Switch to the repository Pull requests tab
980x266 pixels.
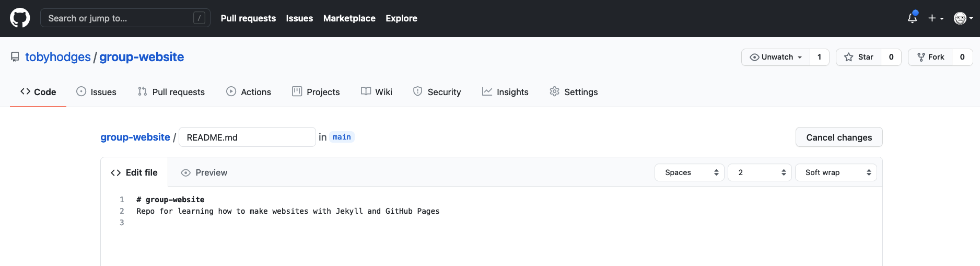coord(171,92)
